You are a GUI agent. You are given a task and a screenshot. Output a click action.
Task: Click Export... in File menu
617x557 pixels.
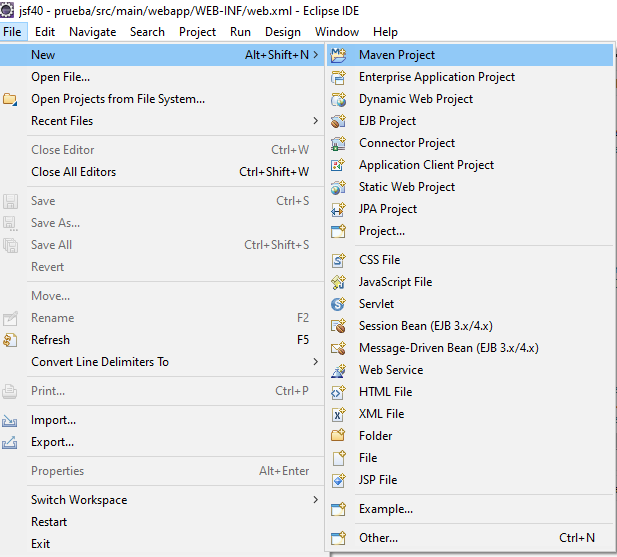pos(52,442)
